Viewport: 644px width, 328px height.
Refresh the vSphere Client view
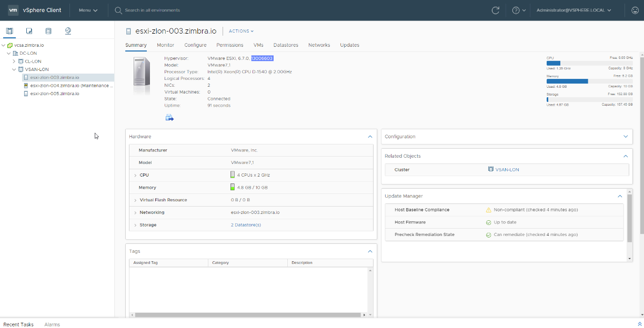[x=495, y=10]
